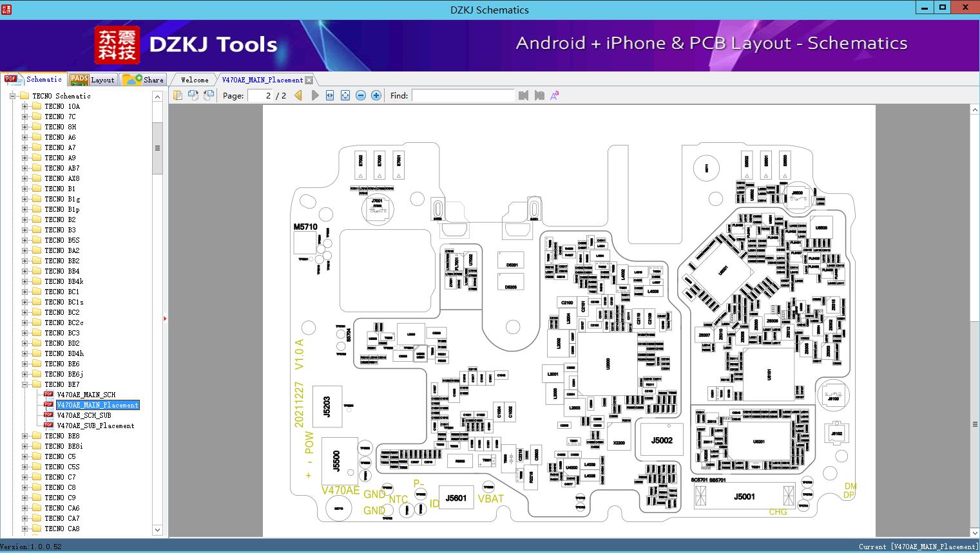Click the fit-to-width icon
Screen dimensions: 980x553
[x=330, y=95]
